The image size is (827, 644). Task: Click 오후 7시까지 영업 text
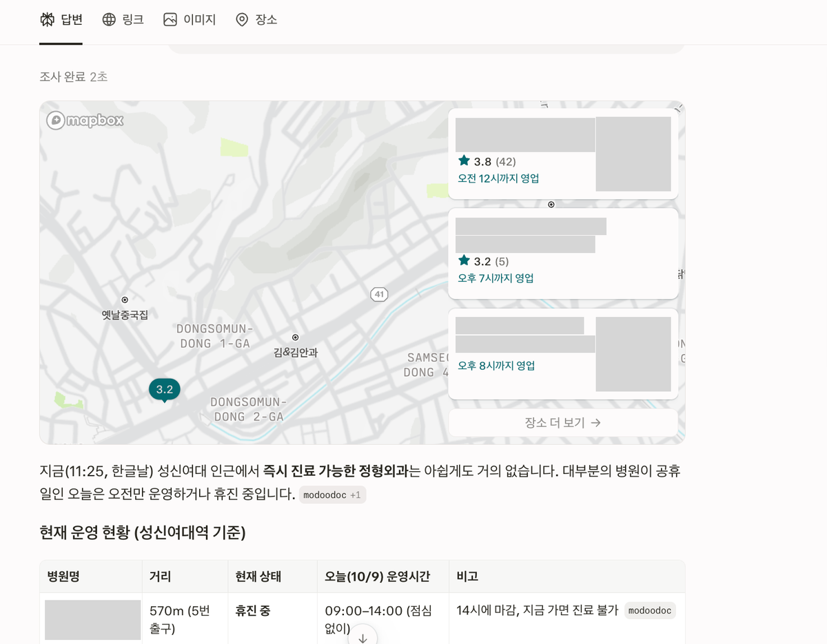click(x=496, y=278)
